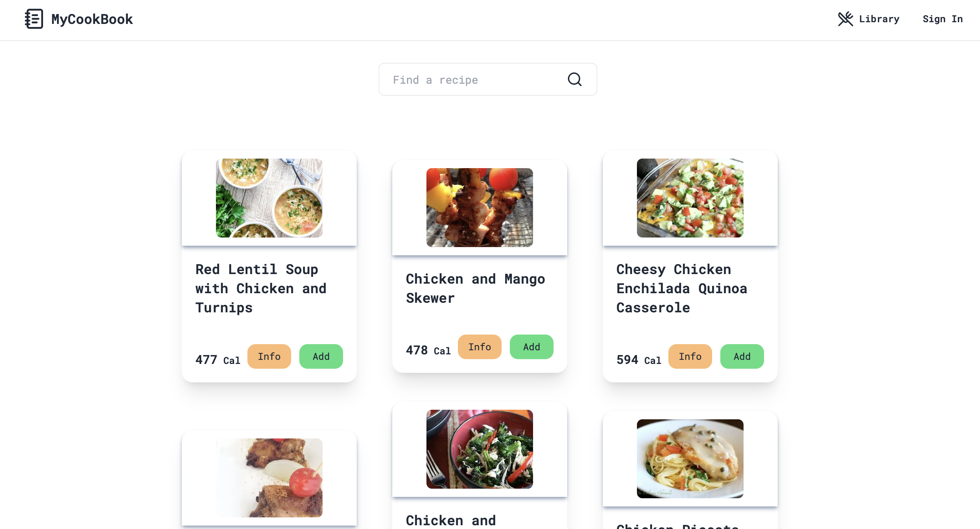Open the enchilada quinoa casserole image
The image size is (980, 529).
point(690,198)
